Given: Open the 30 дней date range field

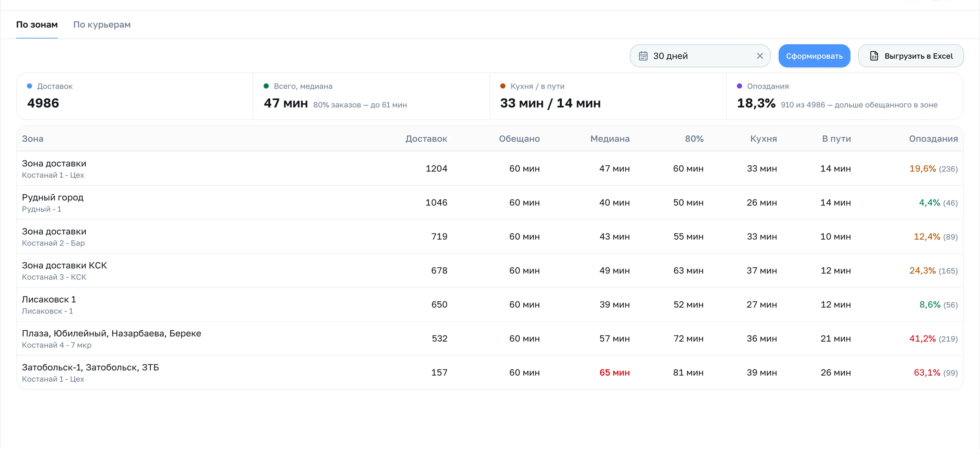Looking at the screenshot, I should coord(700,56).
